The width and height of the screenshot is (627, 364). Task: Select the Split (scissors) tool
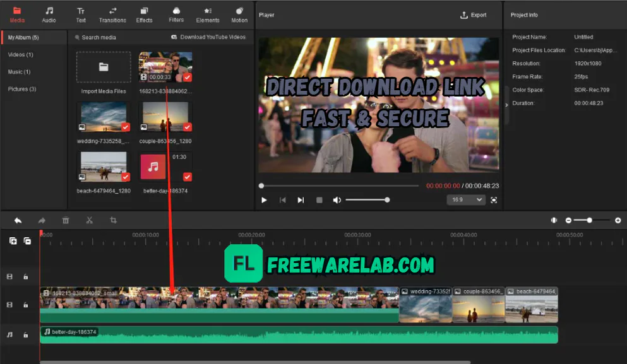(x=89, y=220)
